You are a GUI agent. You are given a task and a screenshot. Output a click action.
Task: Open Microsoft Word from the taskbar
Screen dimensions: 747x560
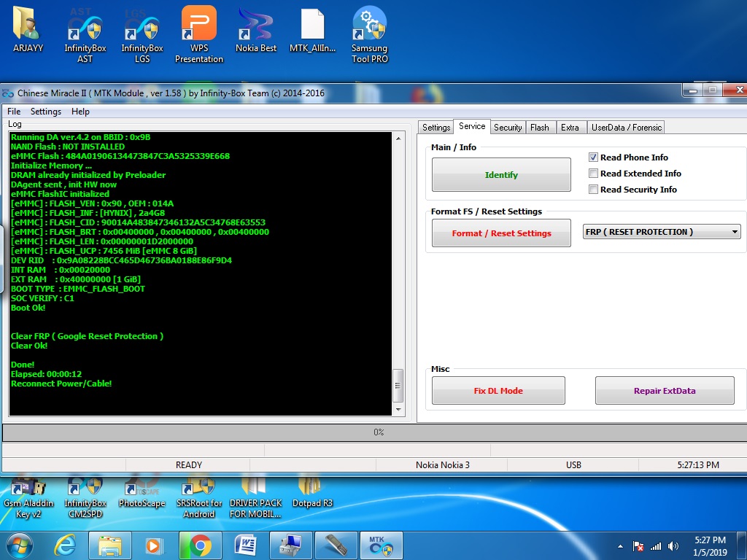pyautogui.click(x=245, y=545)
